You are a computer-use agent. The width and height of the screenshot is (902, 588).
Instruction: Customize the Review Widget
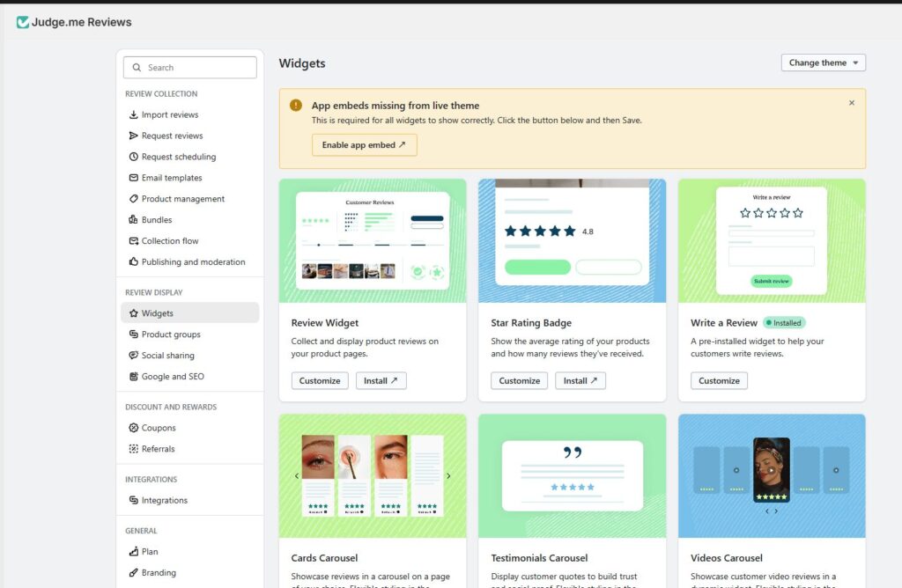coord(320,381)
